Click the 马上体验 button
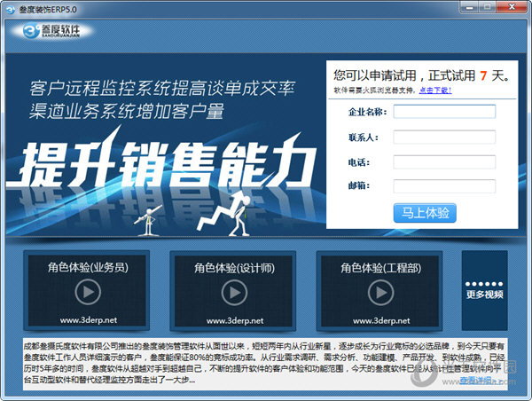Image resolution: width=532 pixels, height=401 pixels. click(425, 213)
